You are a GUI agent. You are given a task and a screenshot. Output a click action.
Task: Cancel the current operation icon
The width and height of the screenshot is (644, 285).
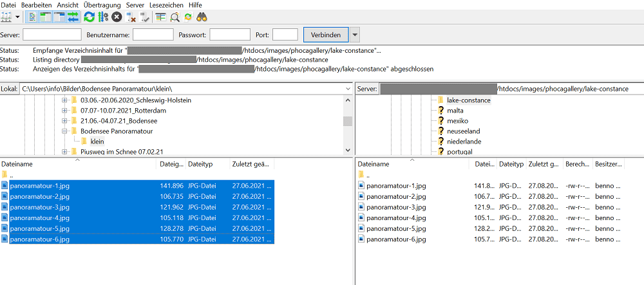tap(117, 17)
